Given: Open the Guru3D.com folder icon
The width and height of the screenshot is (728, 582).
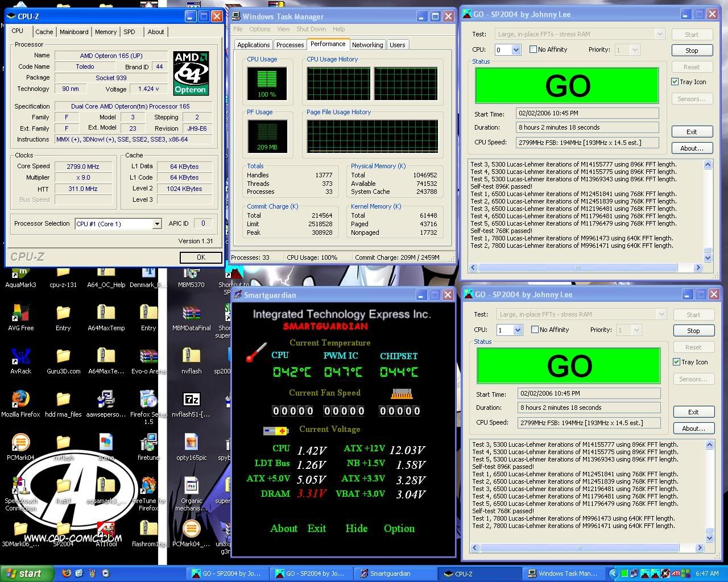Looking at the screenshot, I should [x=63, y=356].
